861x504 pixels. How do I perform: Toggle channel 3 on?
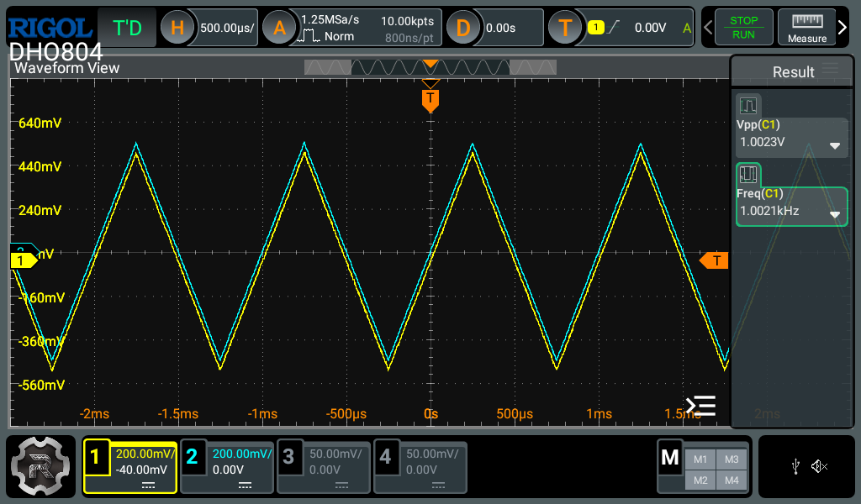click(x=324, y=467)
